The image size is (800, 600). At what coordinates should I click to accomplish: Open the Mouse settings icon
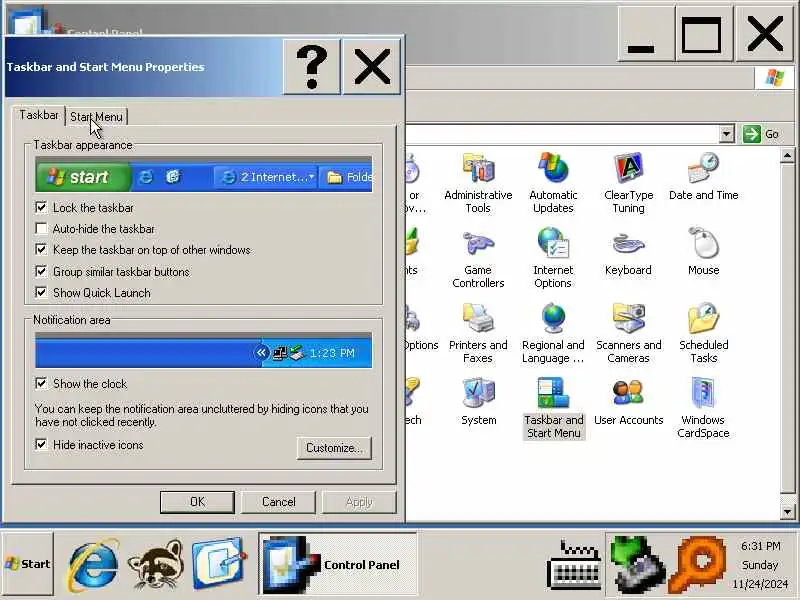[704, 252]
